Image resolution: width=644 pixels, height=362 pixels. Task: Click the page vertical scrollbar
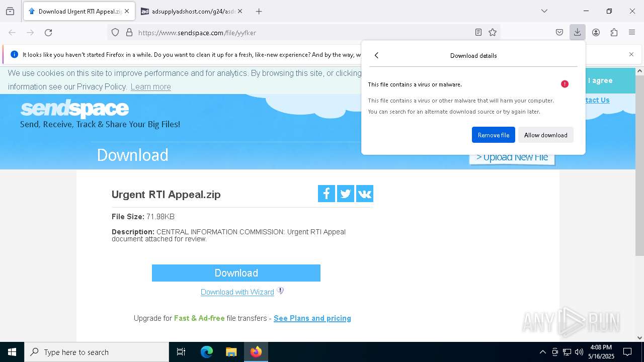pyautogui.click(x=639, y=166)
